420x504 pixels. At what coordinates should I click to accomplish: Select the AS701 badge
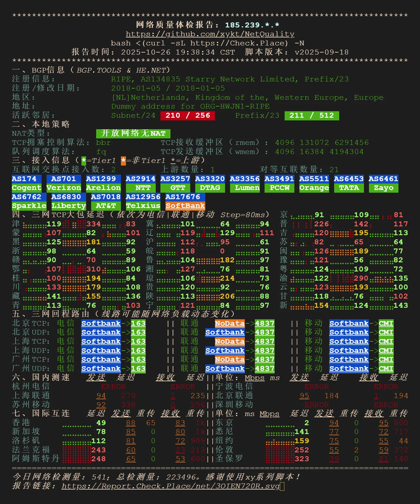pyautogui.click(x=64, y=179)
